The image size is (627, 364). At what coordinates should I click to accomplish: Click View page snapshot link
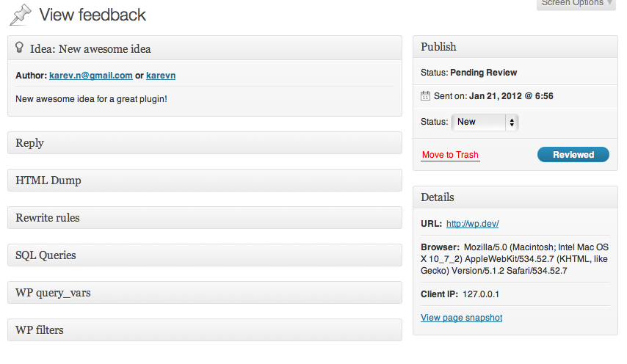(x=461, y=318)
